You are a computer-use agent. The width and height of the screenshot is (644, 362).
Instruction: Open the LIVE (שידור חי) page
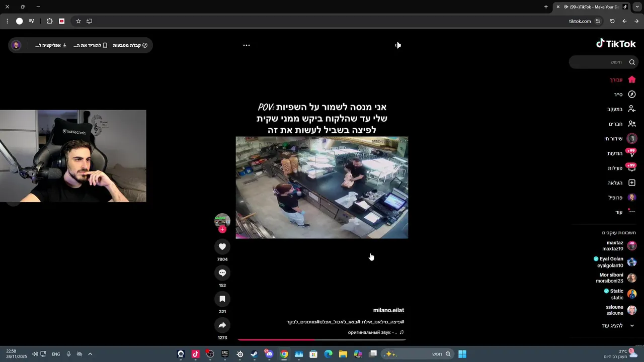coord(620,138)
